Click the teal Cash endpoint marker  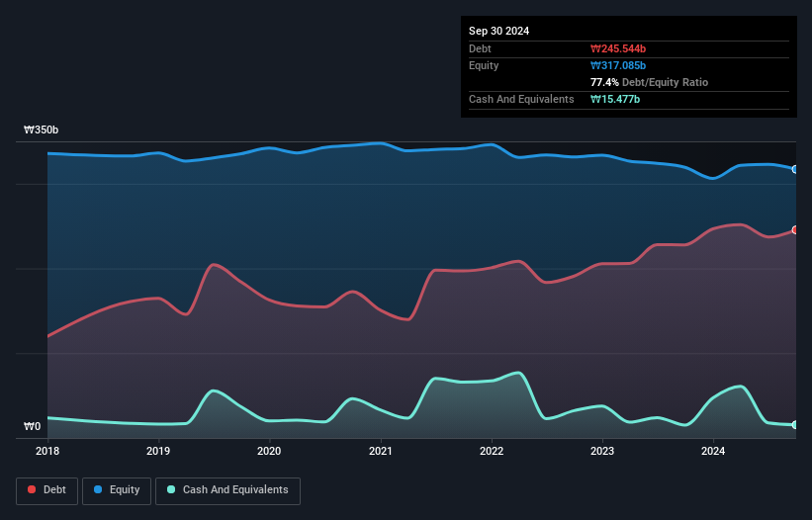pos(795,425)
